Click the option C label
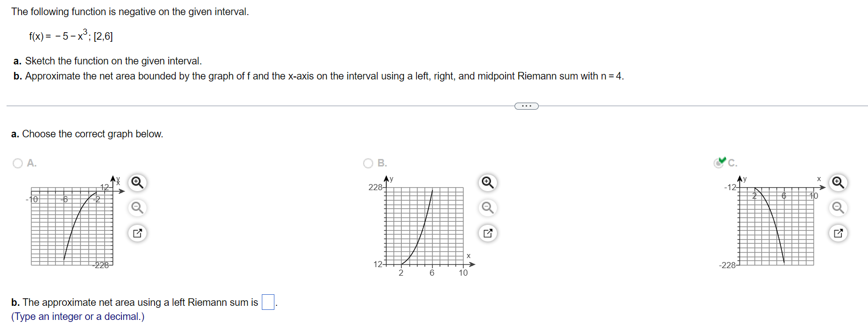 click(x=733, y=163)
